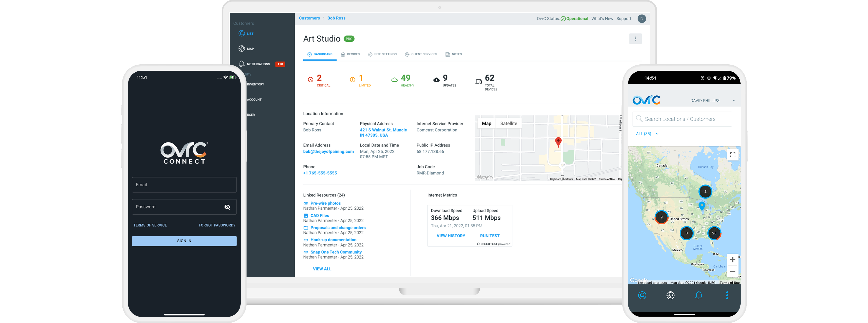
Task: Tap the customers profile icon in phone bottom bar
Action: click(642, 295)
